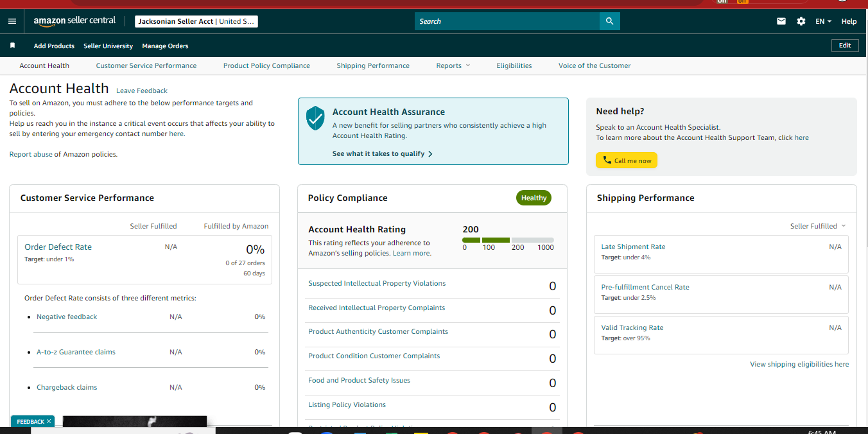Open Account Health Support Team 'here' link
Image resolution: width=868 pixels, height=434 pixels.
pyautogui.click(x=801, y=137)
